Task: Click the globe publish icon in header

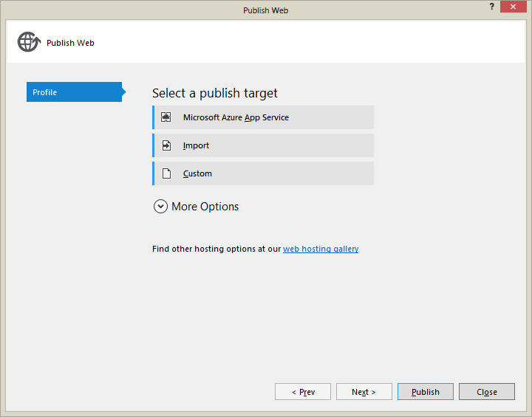Action: [28, 43]
